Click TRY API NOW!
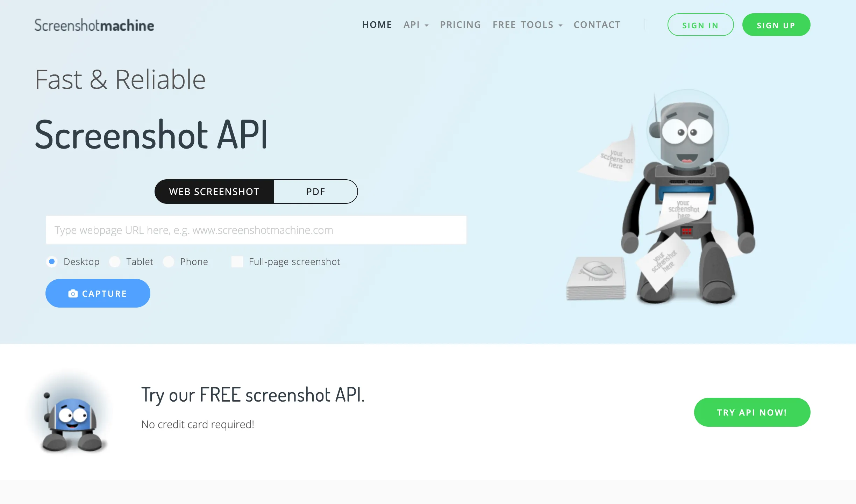The width and height of the screenshot is (856, 504). 752,412
